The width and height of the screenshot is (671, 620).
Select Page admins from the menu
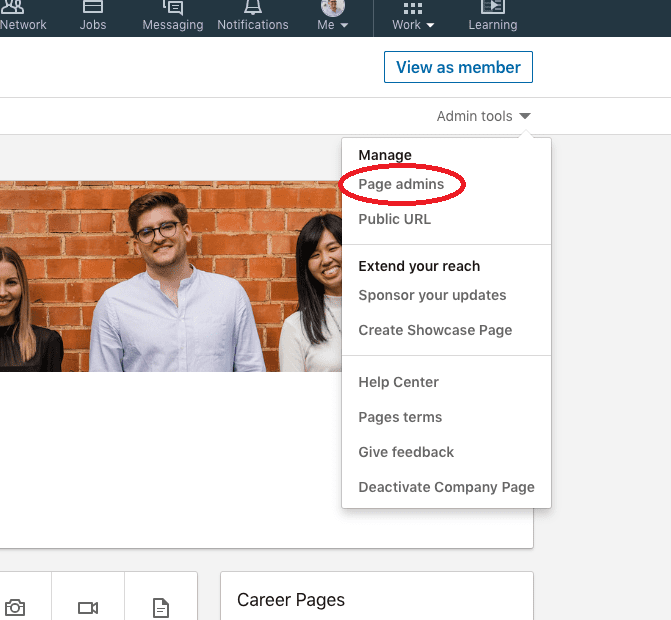click(x=401, y=184)
